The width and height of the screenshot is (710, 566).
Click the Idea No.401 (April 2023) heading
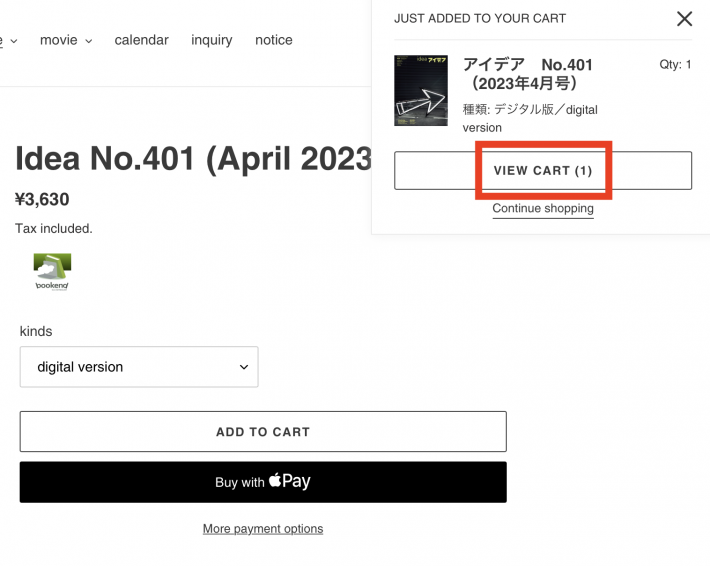[193, 158]
